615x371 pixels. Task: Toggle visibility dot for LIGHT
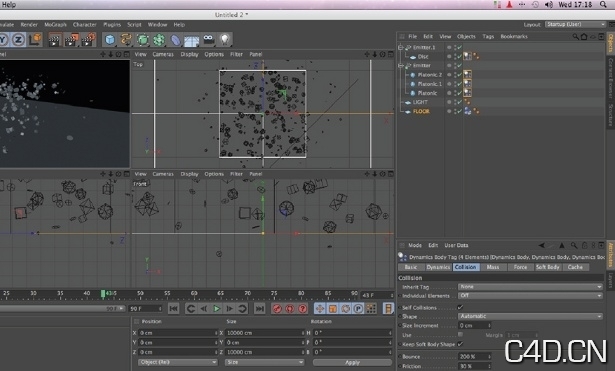pyautogui.click(x=449, y=102)
